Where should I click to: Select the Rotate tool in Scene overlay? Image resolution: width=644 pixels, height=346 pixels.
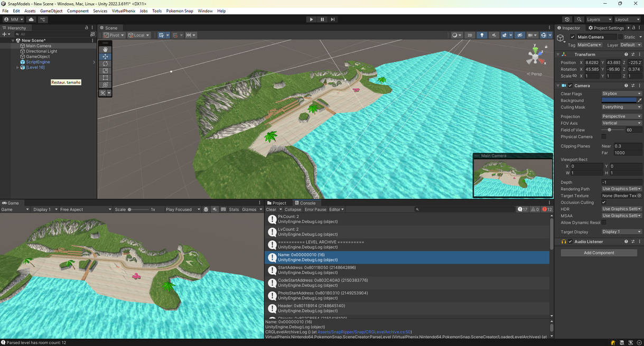pyautogui.click(x=105, y=63)
